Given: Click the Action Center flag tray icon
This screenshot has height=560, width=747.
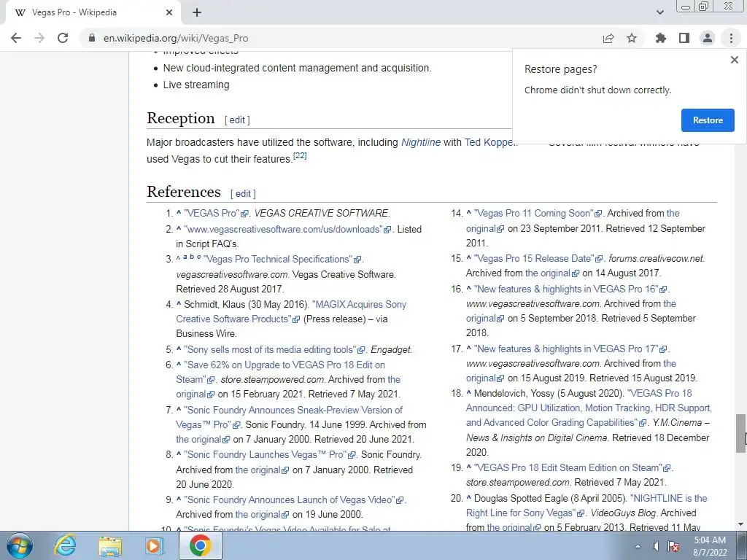Looking at the screenshot, I should pyautogui.click(x=673, y=546).
